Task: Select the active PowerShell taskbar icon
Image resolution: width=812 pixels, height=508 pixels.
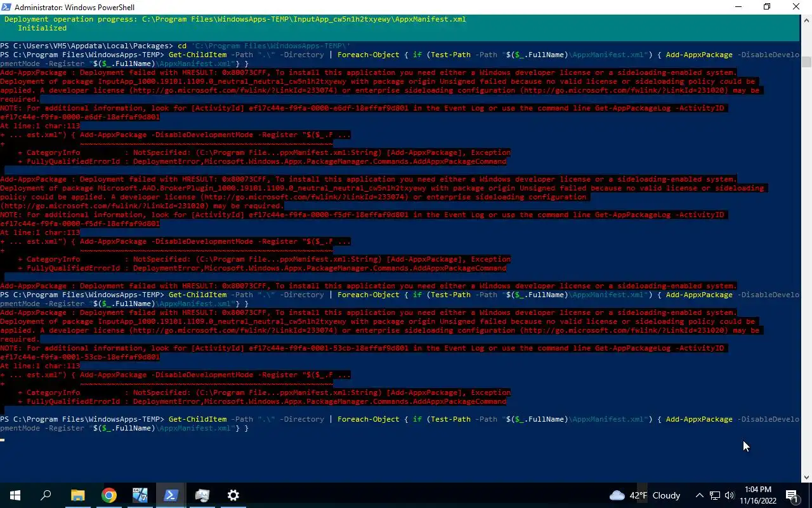Action: 171,495
